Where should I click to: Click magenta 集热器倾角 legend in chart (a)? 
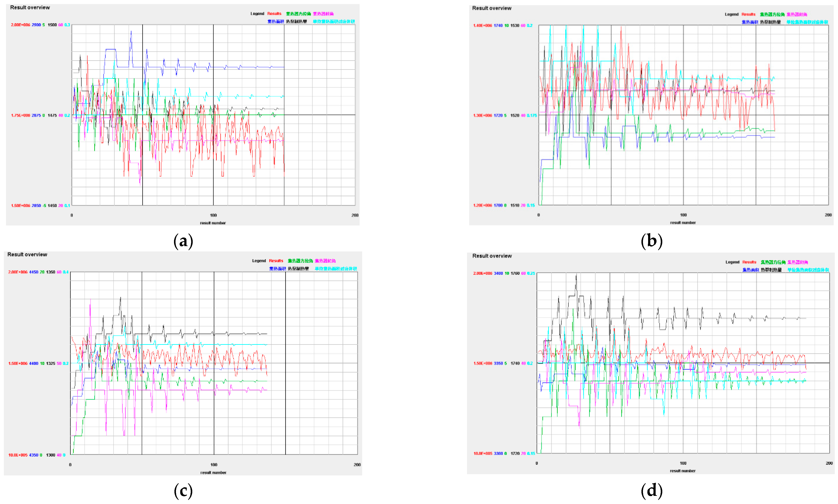click(x=323, y=14)
